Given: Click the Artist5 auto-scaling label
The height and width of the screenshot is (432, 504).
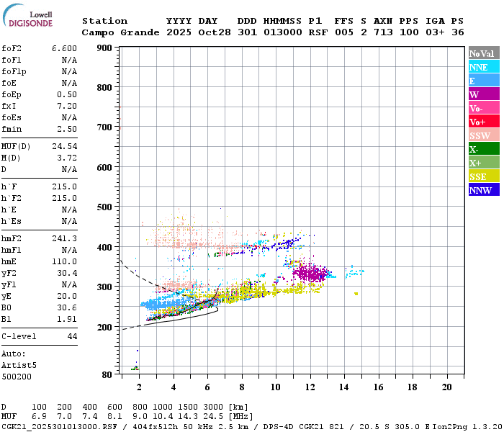Looking at the screenshot, I should pos(19,366).
